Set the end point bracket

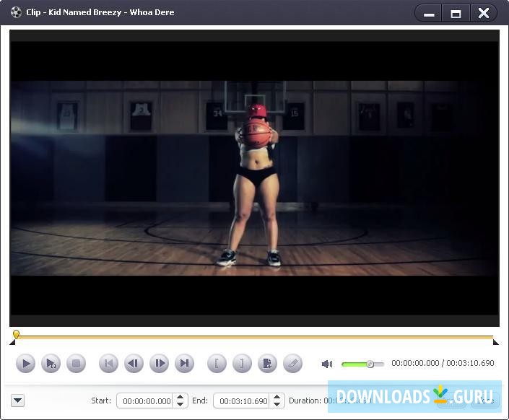[242, 363]
